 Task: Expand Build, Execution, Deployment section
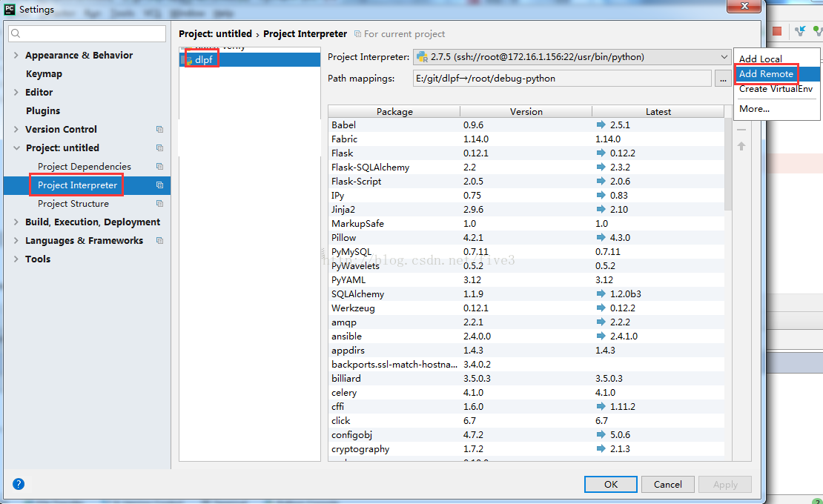[16, 222]
